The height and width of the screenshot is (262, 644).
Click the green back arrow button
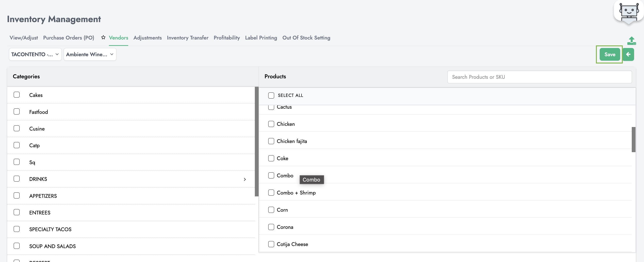click(x=628, y=54)
